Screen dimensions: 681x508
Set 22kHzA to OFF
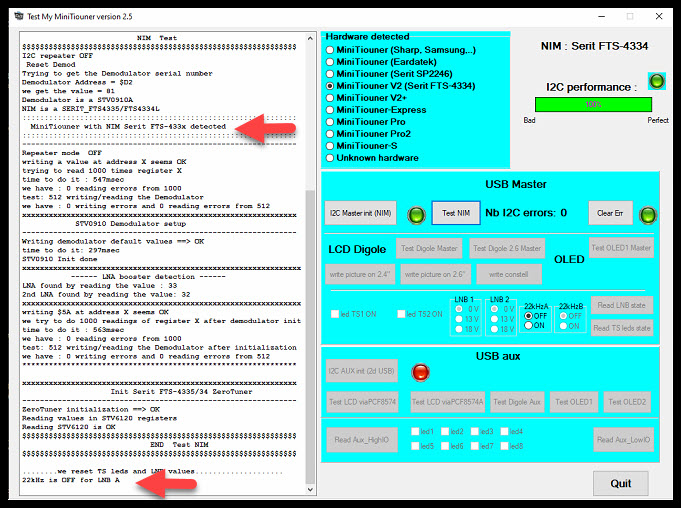coord(529,316)
